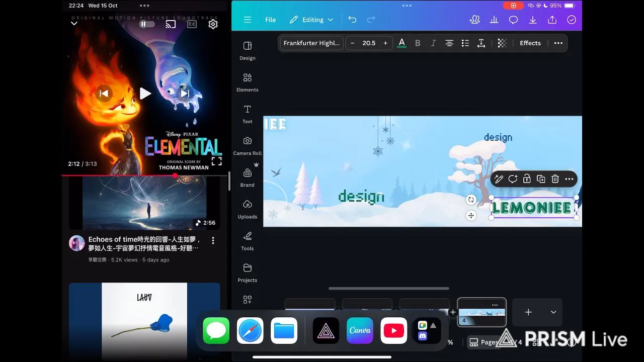Open the Camera Roll panel
Viewport: 644px width, 362px height.
tap(248, 146)
